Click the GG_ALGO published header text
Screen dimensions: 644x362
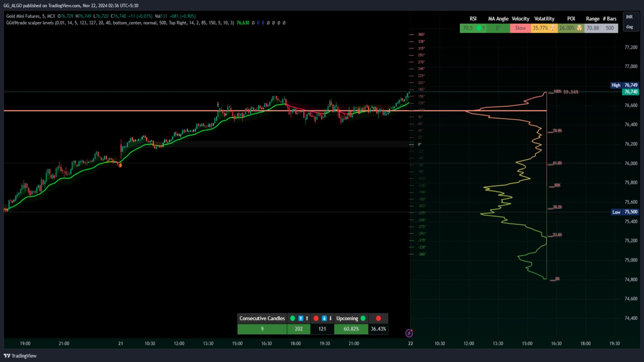tap(71, 6)
